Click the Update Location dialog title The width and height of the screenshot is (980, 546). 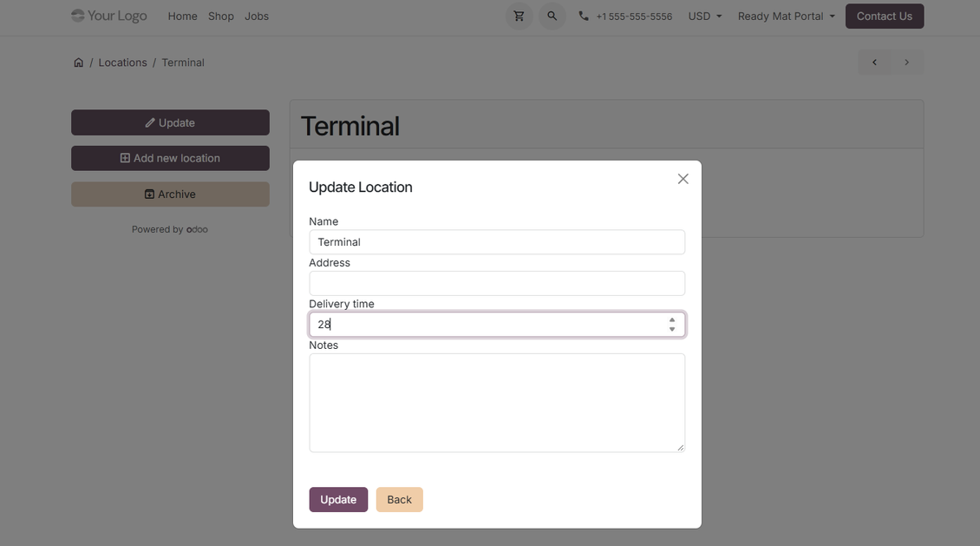point(361,187)
